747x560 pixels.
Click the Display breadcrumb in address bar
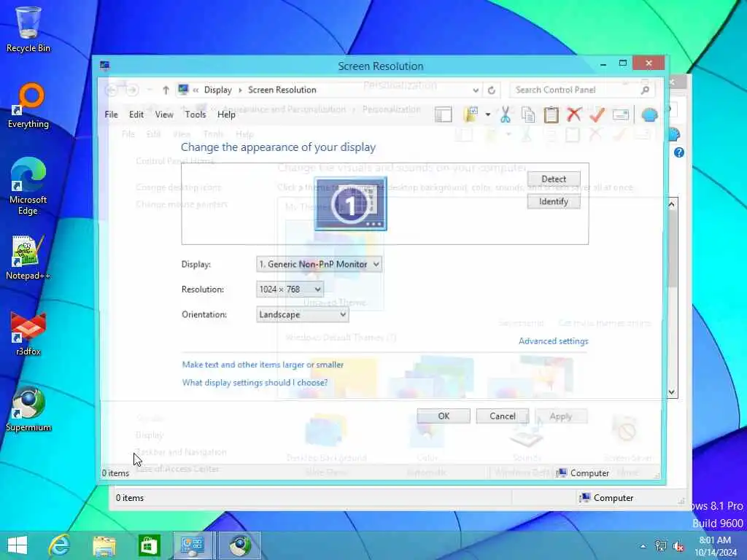[x=217, y=90]
